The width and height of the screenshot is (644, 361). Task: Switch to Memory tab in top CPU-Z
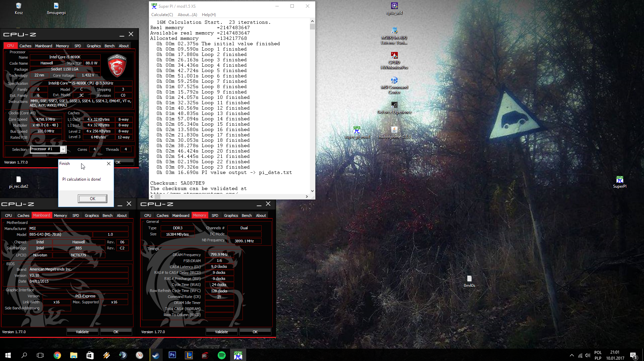click(x=62, y=46)
